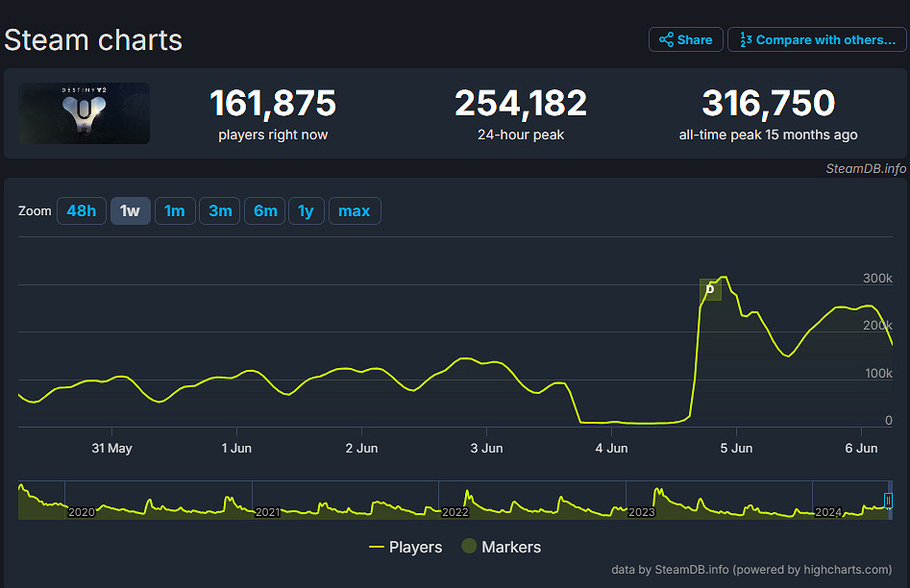910x588 pixels.
Task: Select the 1w zoom range
Action: coord(130,210)
